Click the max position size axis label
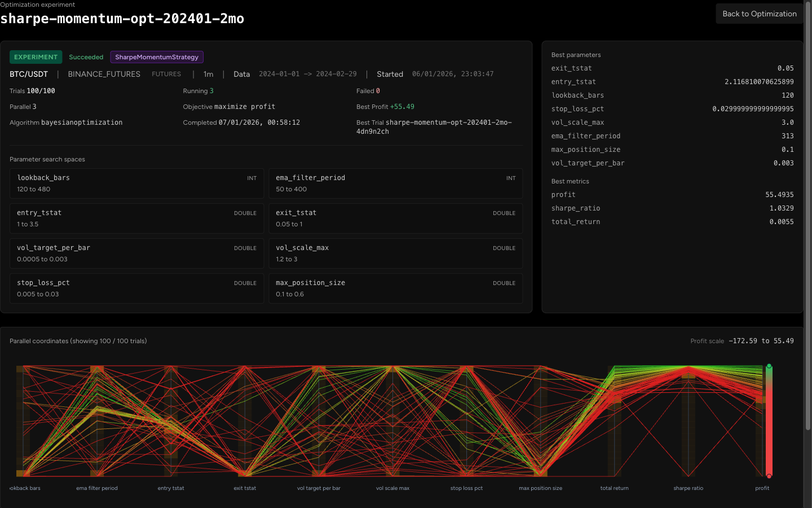This screenshot has width=812, height=508. click(x=540, y=488)
